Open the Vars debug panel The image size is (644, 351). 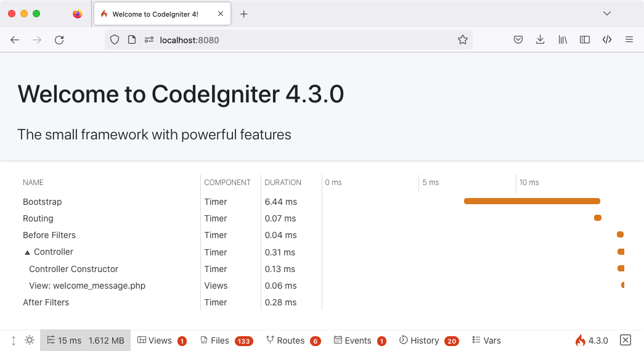(x=486, y=341)
